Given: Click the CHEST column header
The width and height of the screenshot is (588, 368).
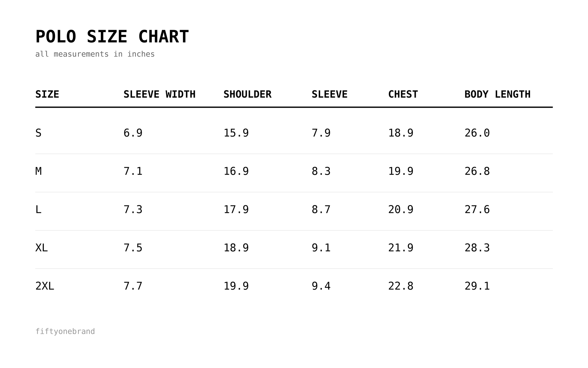Looking at the screenshot, I should pyautogui.click(x=403, y=95).
